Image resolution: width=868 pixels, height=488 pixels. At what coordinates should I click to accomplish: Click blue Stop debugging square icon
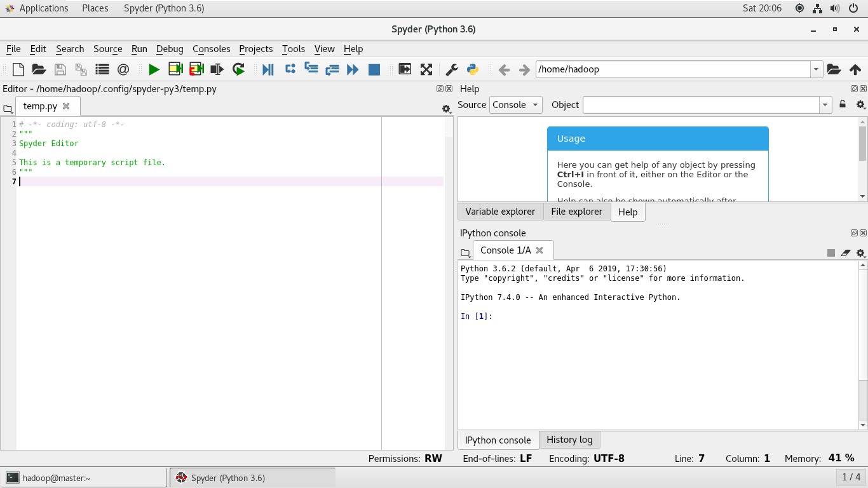[x=374, y=70]
